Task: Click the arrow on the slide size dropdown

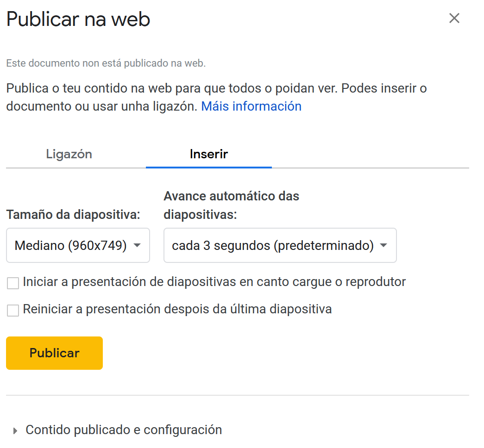Action: [x=137, y=245]
